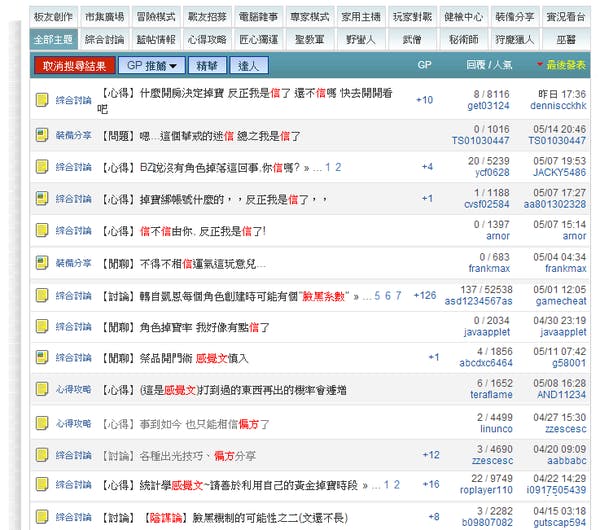Click topic icon of the 統計學感覺文 thread
Screen dimensions: 600x530
pos(42,485)
